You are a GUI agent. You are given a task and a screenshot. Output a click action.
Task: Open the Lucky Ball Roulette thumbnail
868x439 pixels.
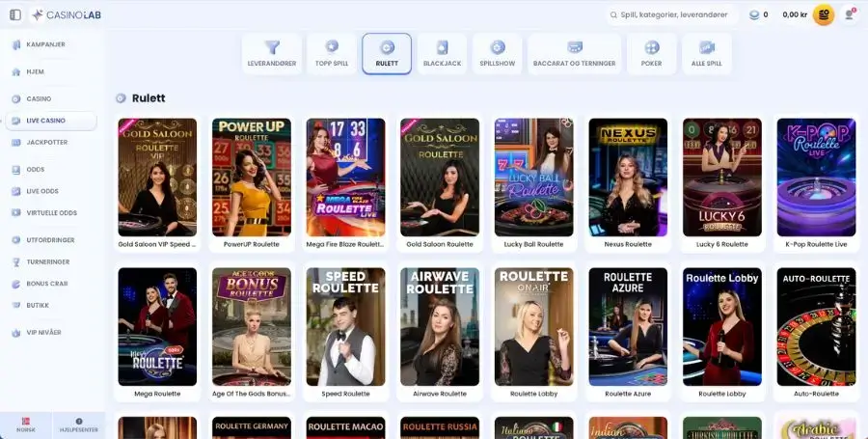[x=533, y=178]
